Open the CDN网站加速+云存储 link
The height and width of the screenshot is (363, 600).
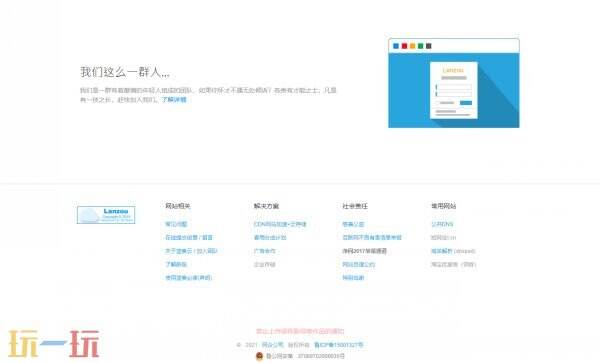coord(280,224)
